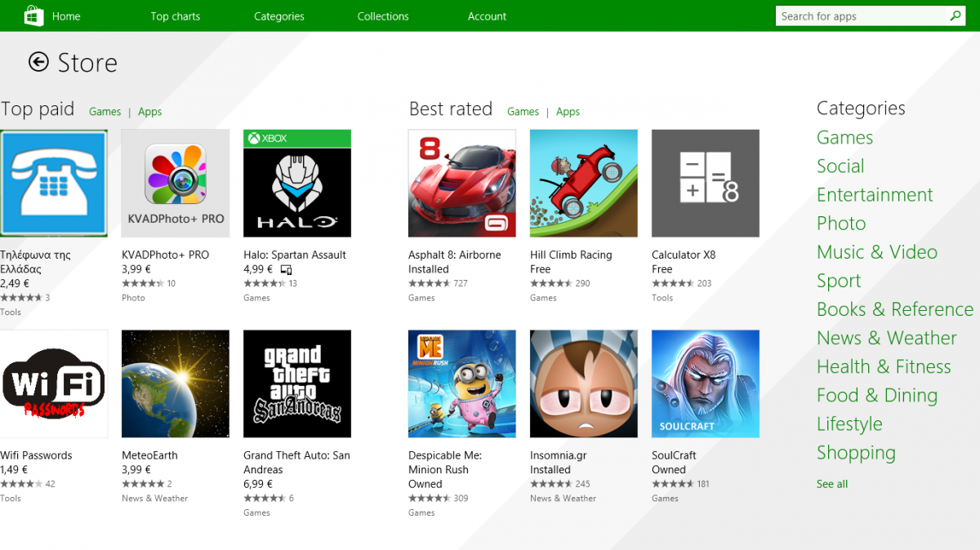The image size is (980, 550).
Task: Open the Wifi Passwords app icon
Action: click(54, 384)
